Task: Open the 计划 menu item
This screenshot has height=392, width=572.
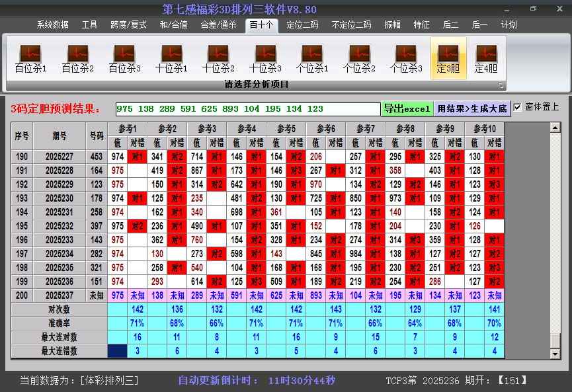Action: [509, 25]
